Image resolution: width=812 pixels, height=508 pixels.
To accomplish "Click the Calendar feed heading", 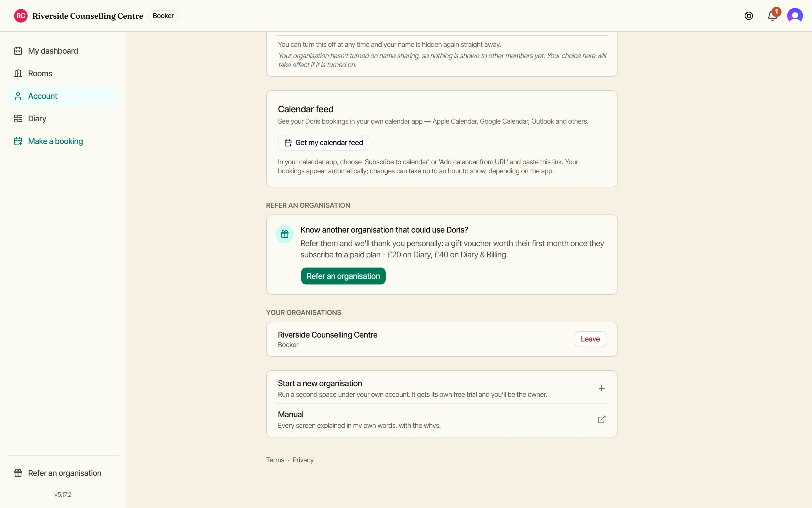I will [x=306, y=109].
